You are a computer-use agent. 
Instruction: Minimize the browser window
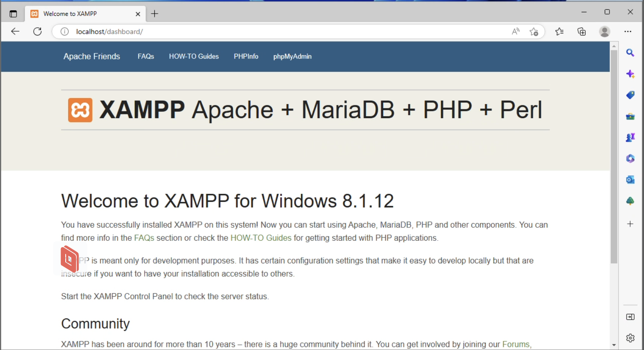pos(584,12)
